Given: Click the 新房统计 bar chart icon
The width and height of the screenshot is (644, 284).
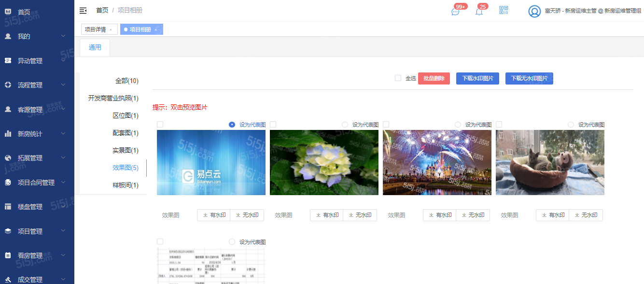Looking at the screenshot, I should pos(8,134).
